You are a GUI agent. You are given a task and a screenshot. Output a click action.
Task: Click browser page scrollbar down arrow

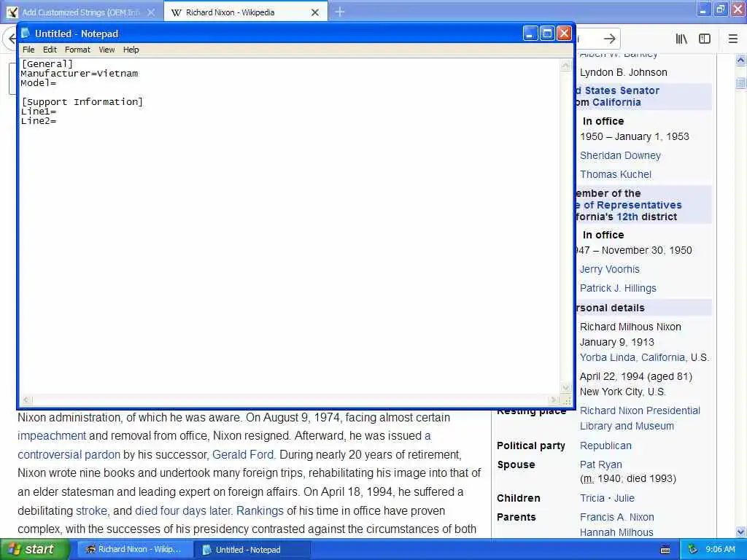[740, 532]
